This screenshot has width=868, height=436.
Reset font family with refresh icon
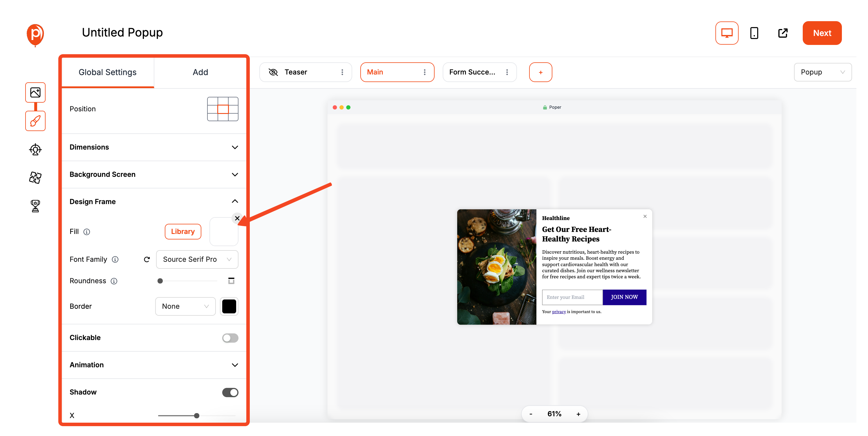147,259
